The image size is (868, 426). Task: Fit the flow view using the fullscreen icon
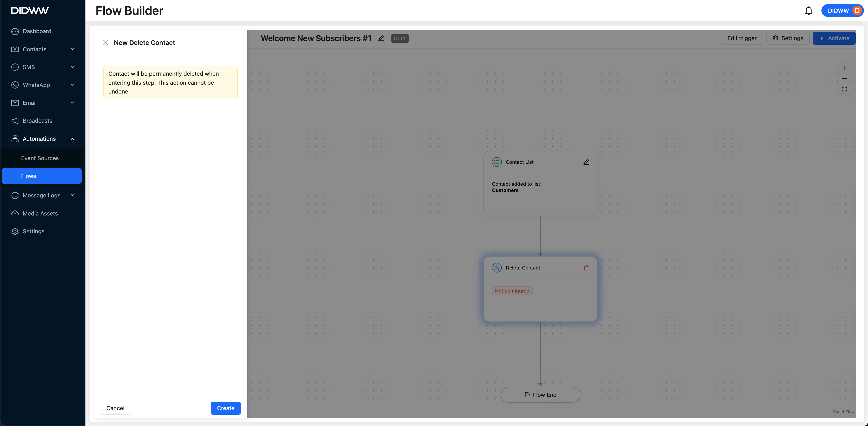pos(844,89)
